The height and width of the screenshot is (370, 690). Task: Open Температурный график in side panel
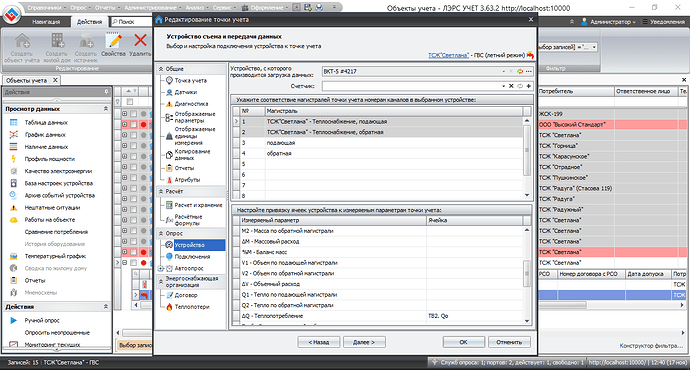click(x=55, y=256)
